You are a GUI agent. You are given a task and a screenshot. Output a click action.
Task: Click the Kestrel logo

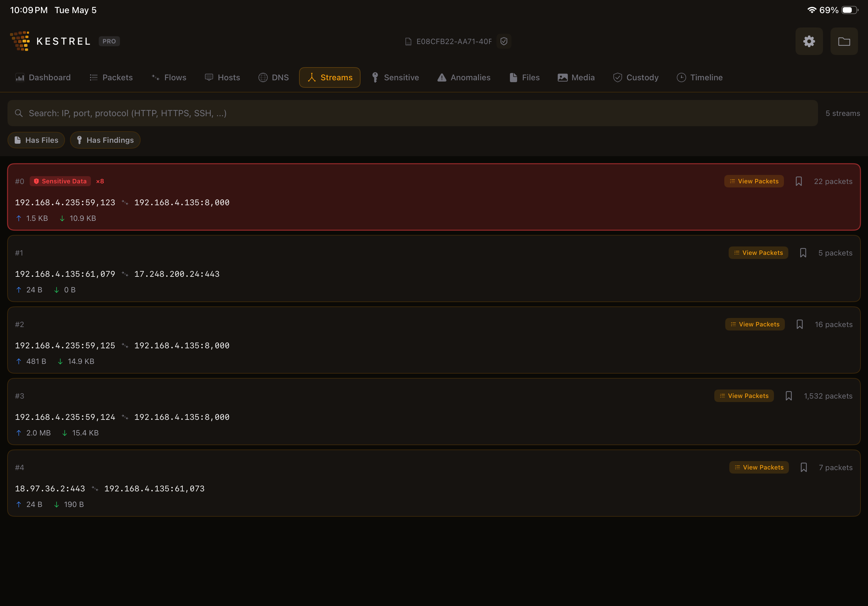(20, 41)
